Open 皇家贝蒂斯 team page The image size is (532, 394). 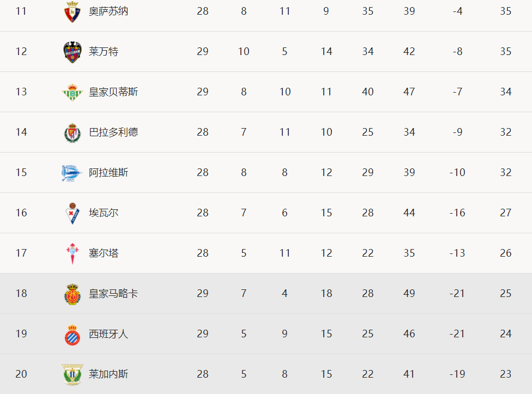coord(113,92)
